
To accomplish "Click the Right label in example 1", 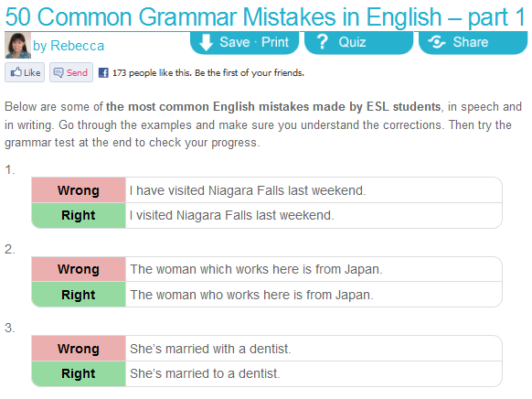I will [x=79, y=215].
